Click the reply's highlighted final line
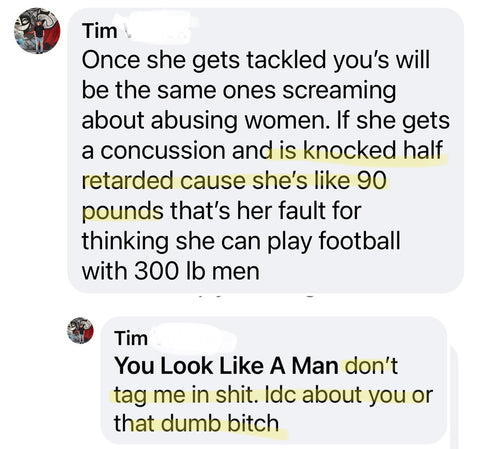The image size is (480, 449). [196, 424]
